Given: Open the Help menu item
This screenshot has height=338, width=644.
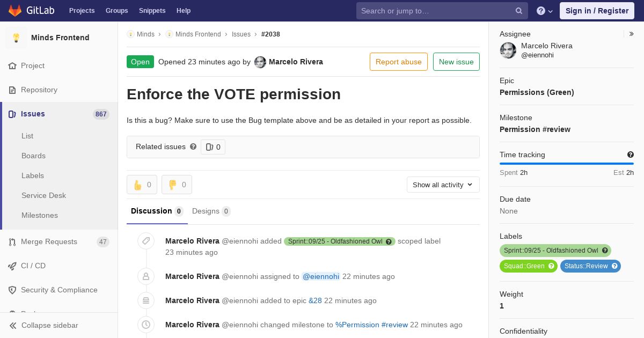Looking at the screenshot, I should coord(184,11).
